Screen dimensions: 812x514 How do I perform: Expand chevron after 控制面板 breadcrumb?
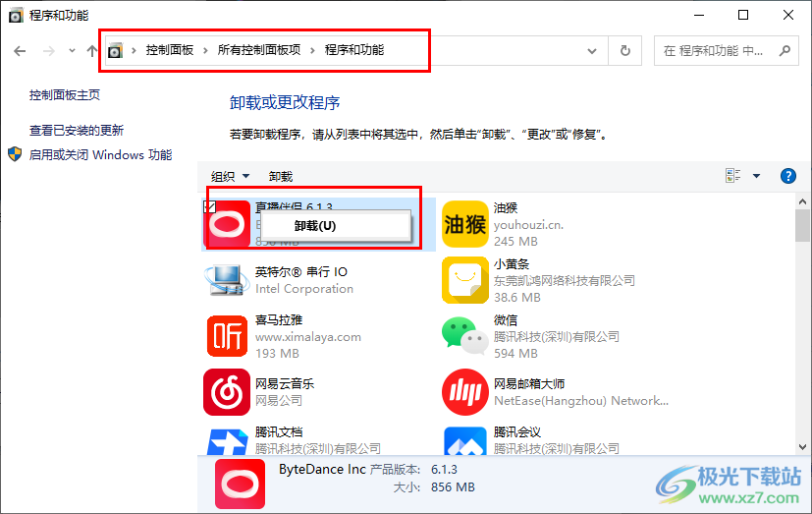[205, 50]
